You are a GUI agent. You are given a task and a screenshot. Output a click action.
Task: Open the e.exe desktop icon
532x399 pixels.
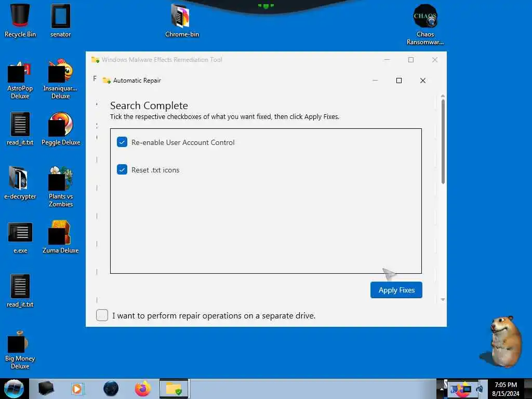(20, 237)
